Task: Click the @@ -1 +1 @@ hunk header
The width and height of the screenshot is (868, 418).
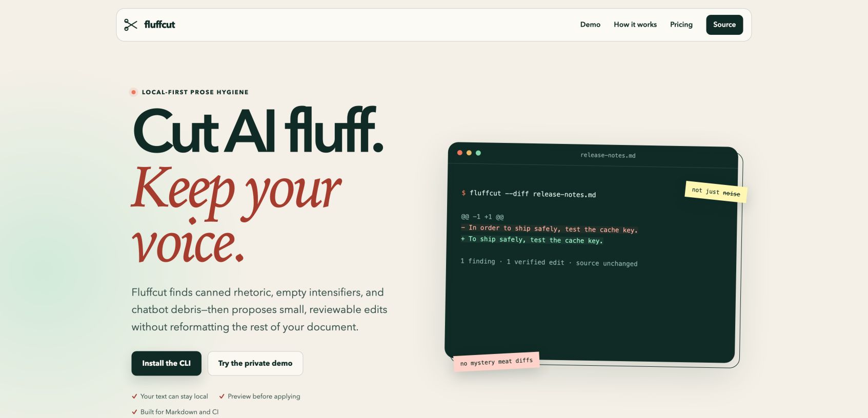Action: pyautogui.click(x=482, y=217)
